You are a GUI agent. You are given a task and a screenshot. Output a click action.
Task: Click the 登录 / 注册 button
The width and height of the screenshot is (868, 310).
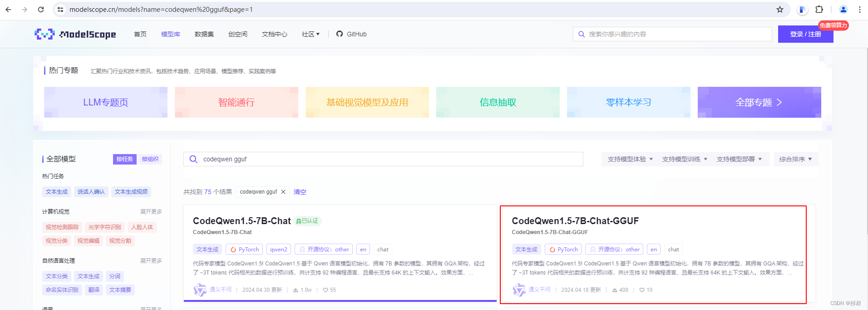(806, 34)
